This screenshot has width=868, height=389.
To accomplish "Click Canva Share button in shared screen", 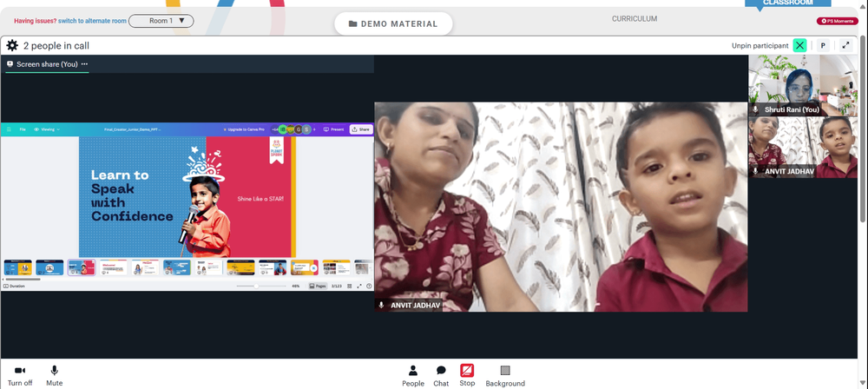I will coord(360,129).
